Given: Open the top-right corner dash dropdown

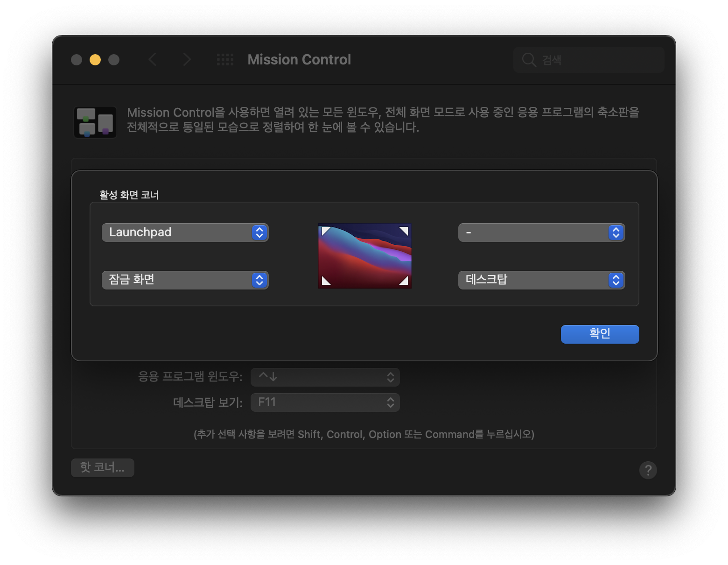Looking at the screenshot, I should (x=541, y=233).
